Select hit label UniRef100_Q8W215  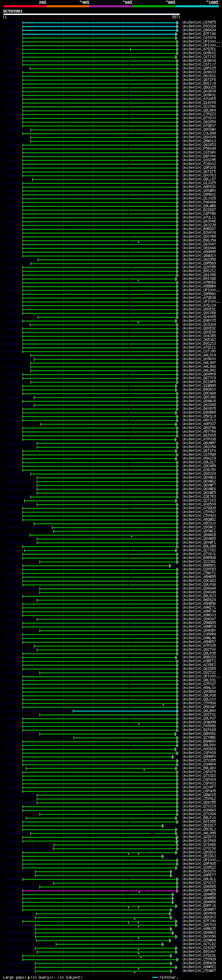coord(199,795)
